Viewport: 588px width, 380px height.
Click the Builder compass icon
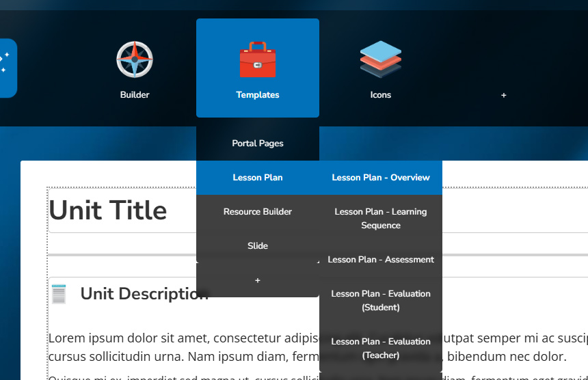point(135,59)
